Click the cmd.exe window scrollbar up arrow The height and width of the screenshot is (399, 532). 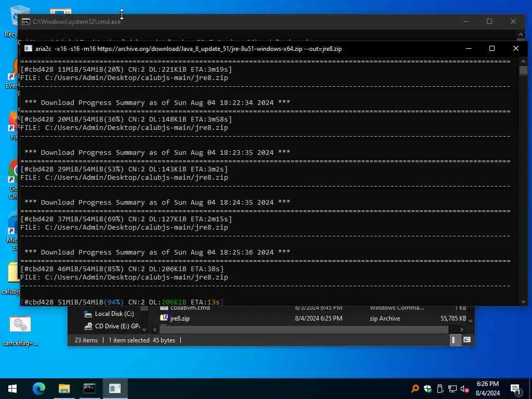(x=521, y=34)
